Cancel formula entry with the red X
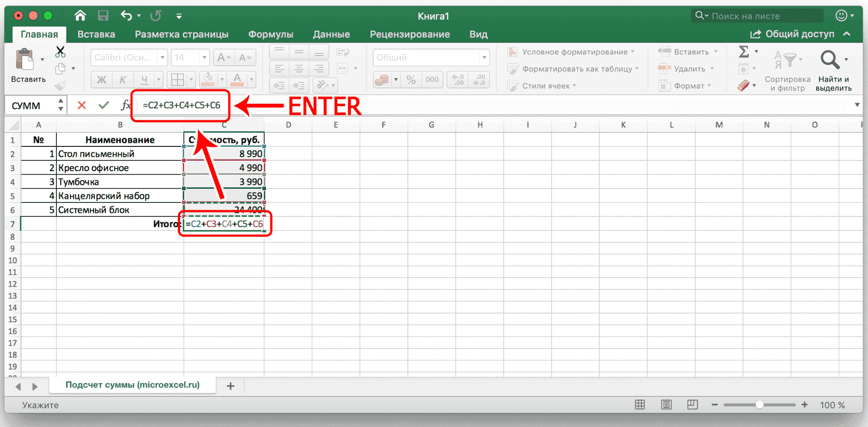868x427 pixels. [82, 105]
